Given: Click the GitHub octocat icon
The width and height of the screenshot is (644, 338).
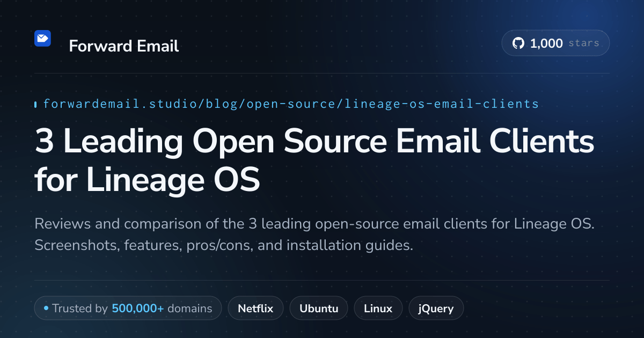Looking at the screenshot, I should [x=518, y=43].
